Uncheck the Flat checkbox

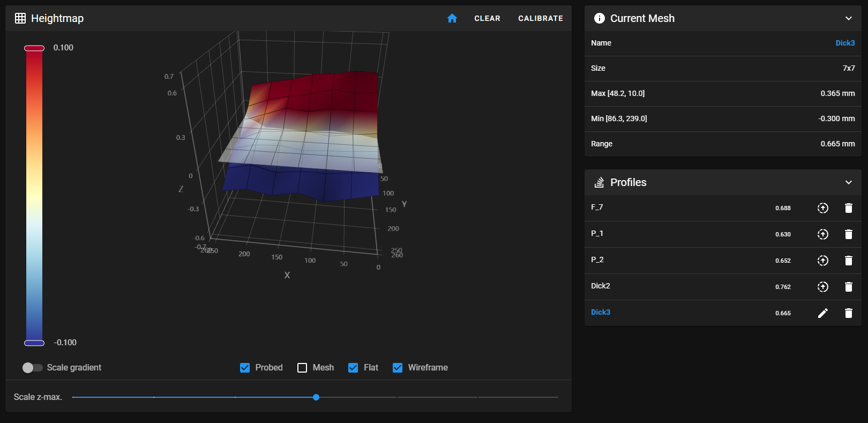(353, 368)
